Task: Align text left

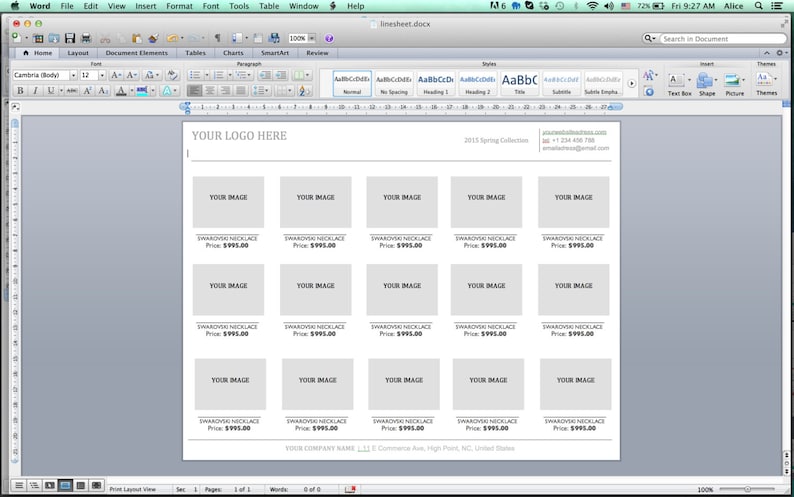Action: [194, 91]
